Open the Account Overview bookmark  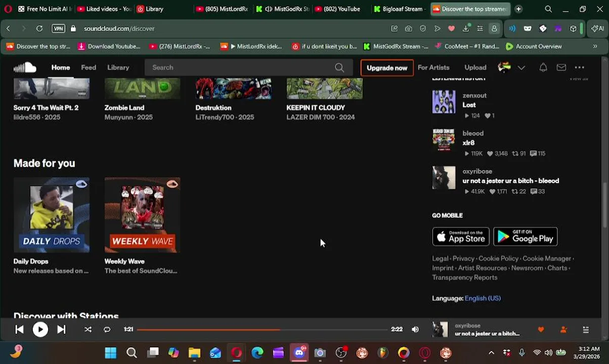[534, 47]
